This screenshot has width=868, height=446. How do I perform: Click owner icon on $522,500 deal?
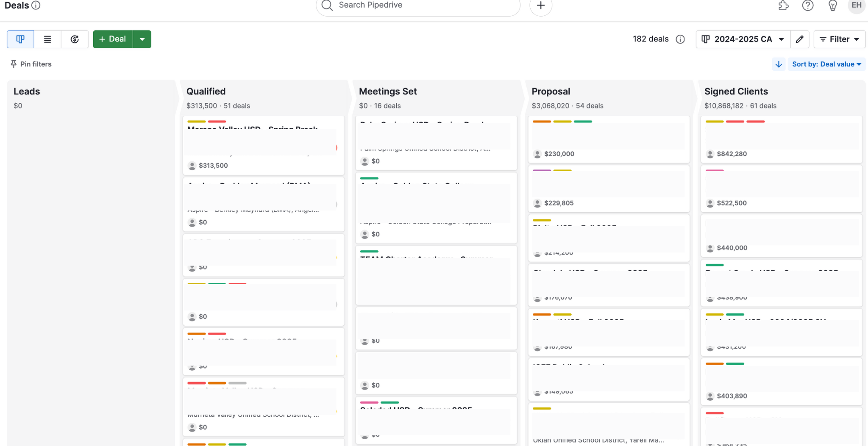pyautogui.click(x=710, y=203)
